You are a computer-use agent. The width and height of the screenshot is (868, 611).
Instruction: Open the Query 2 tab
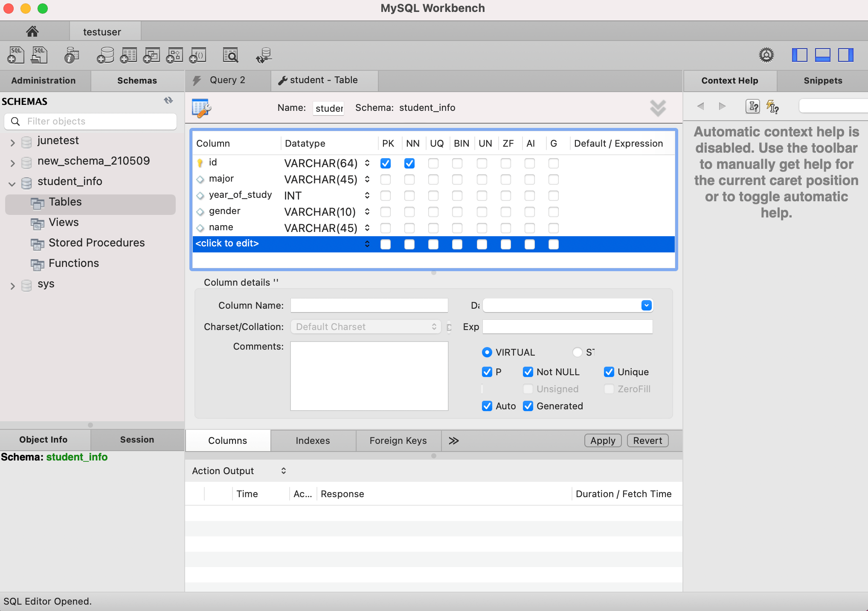[227, 80]
